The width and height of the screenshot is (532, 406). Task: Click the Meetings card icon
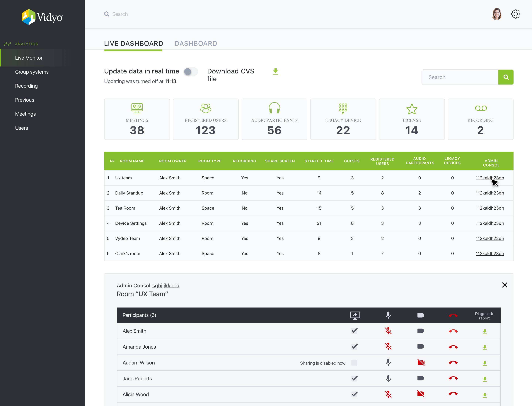pyautogui.click(x=137, y=108)
